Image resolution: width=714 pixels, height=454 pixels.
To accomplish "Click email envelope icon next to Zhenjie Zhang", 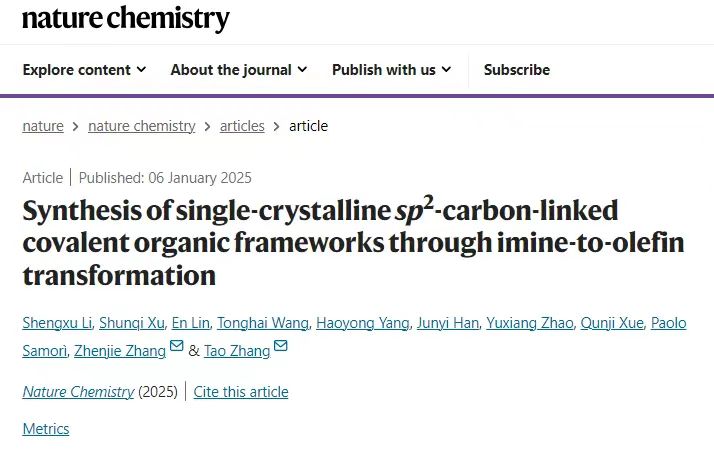I will (177, 346).
